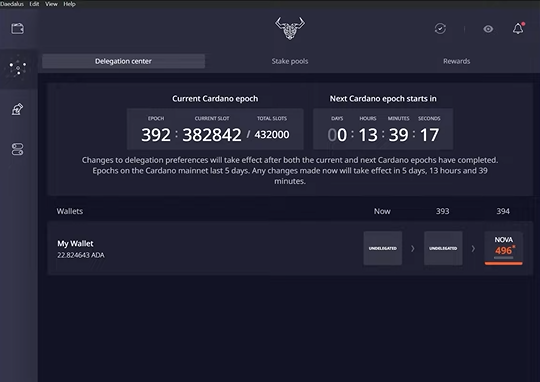The image size is (540, 382).
Task: Switch to the Rewards tab
Action: click(x=456, y=61)
